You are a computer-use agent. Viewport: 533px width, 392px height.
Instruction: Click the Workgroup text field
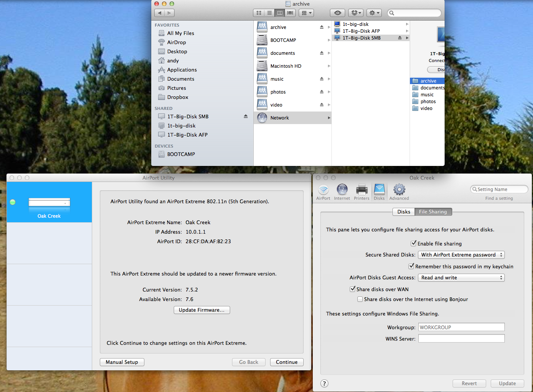[461, 327]
